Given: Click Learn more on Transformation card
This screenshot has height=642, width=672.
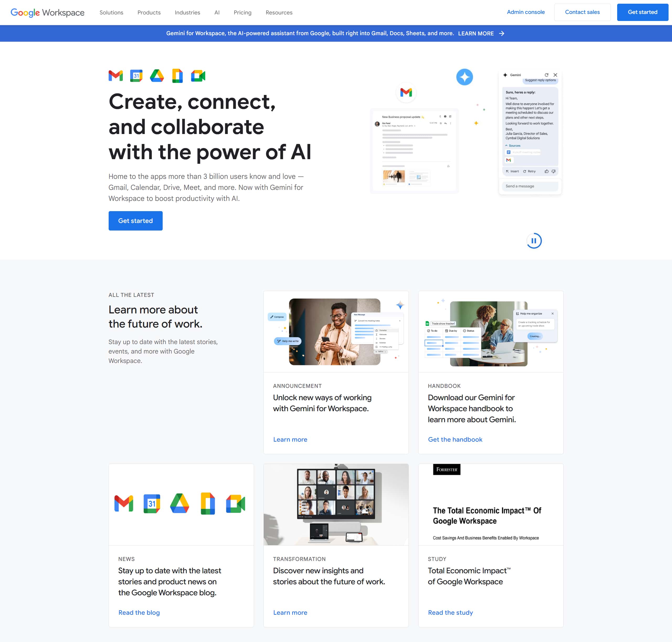Looking at the screenshot, I should tap(290, 613).
